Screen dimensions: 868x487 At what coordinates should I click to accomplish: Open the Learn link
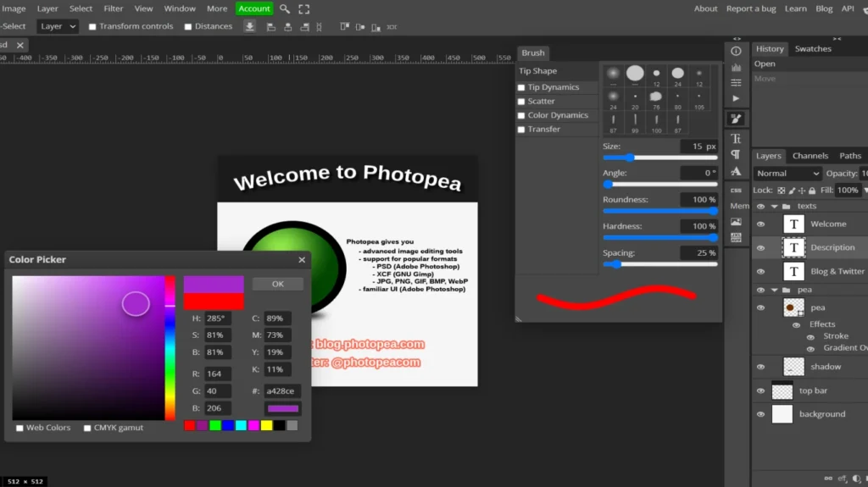795,8
